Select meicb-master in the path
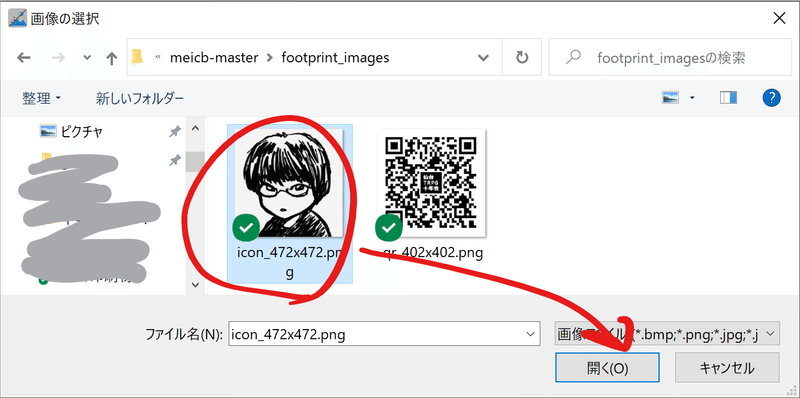The height and width of the screenshot is (398, 800). 213,58
